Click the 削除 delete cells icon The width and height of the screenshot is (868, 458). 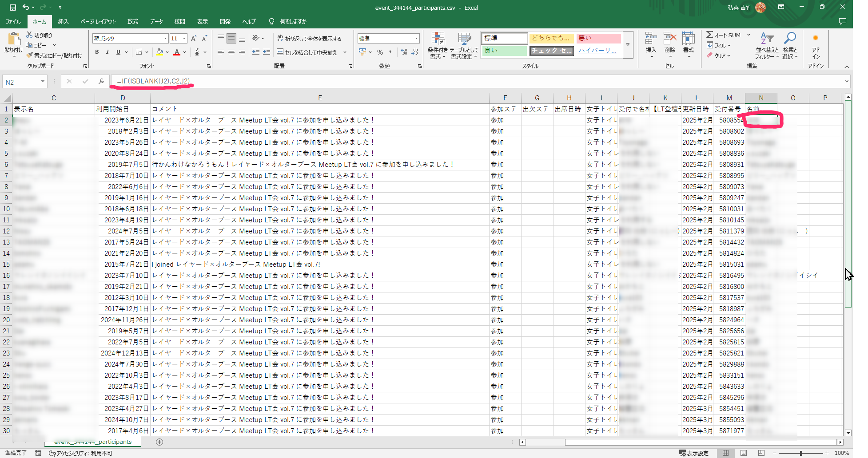[x=670, y=38]
